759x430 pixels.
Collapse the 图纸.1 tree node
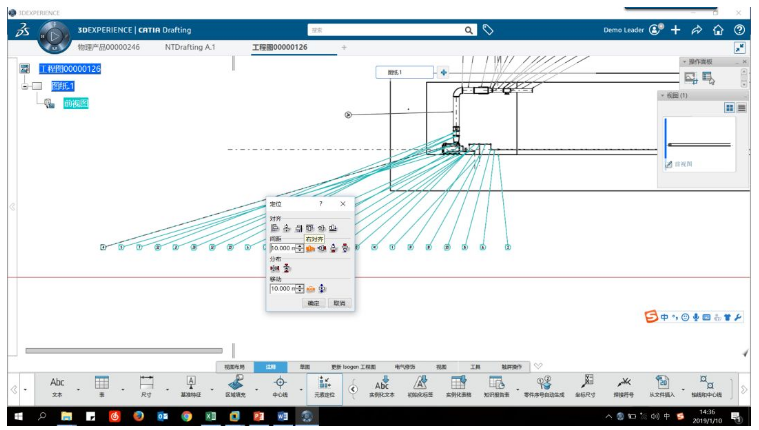pos(24,86)
